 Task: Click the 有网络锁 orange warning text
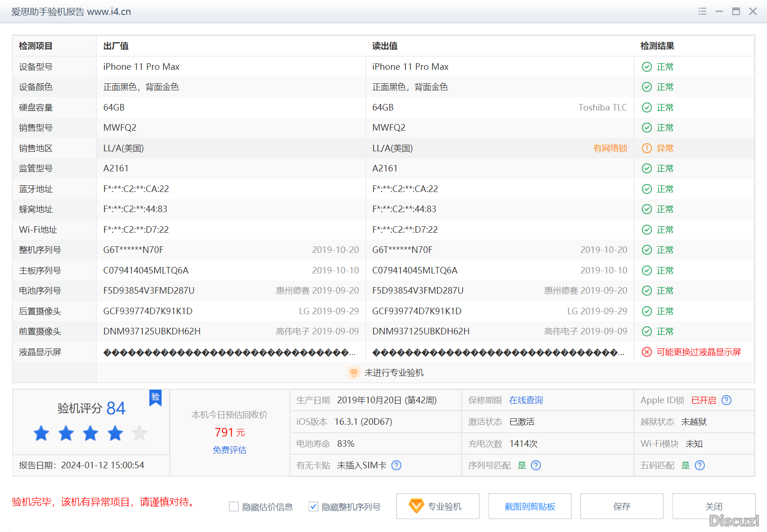tap(610, 148)
